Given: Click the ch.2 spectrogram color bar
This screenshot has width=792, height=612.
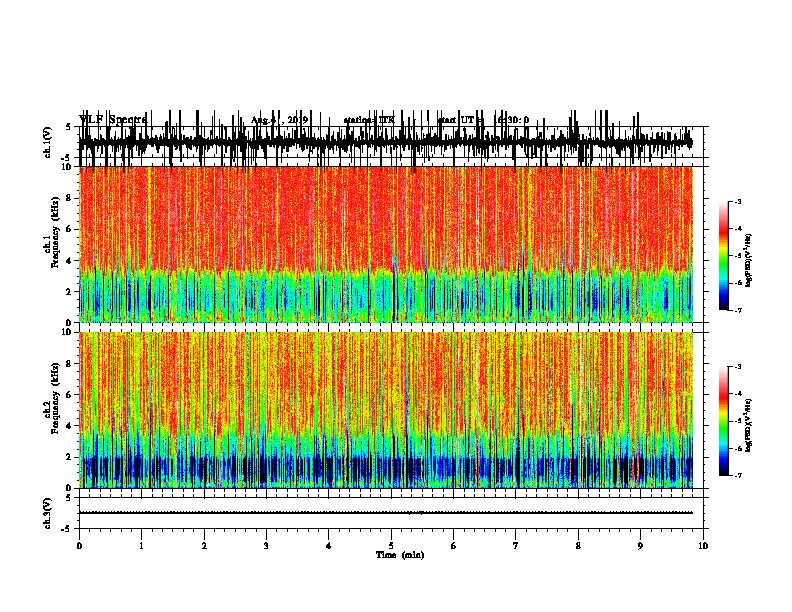Looking at the screenshot, I should (723, 421).
